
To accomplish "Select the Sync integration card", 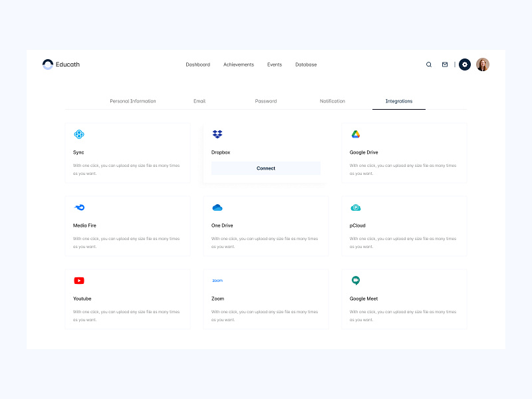I will [x=128, y=153].
